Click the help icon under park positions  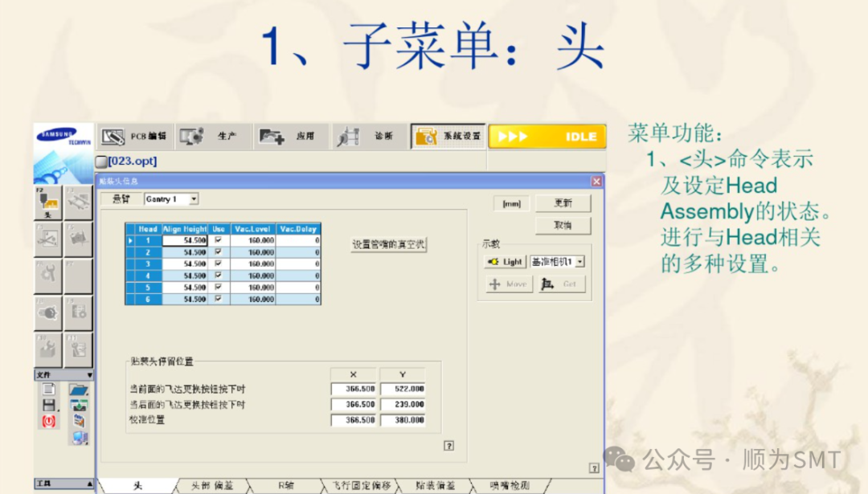449,445
